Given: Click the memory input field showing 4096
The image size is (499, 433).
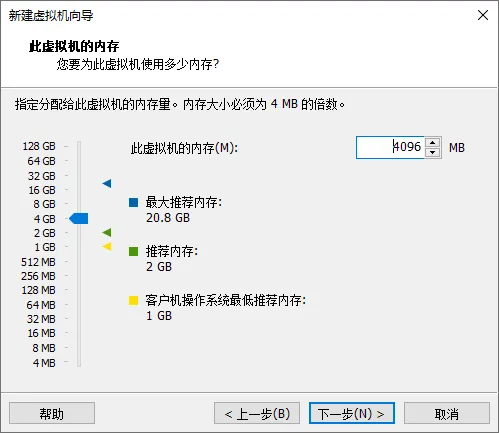Looking at the screenshot, I should coord(390,147).
